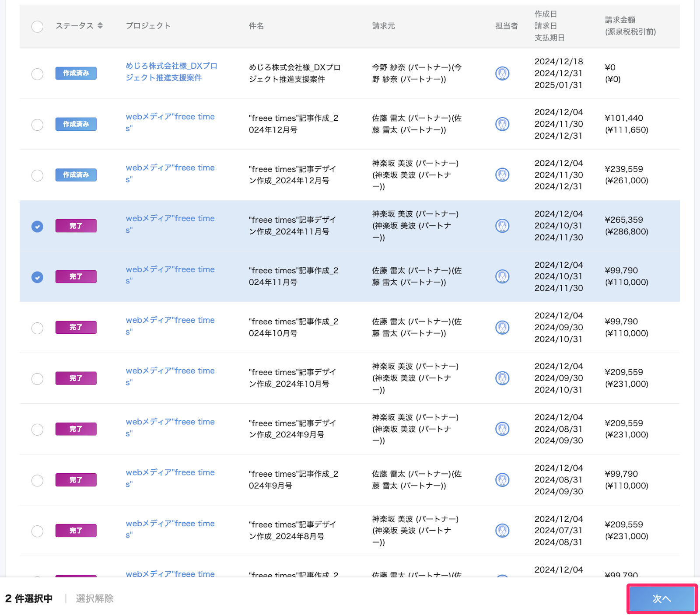Click the 作成済み badge in めじろ株式会社様 row

point(76,73)
